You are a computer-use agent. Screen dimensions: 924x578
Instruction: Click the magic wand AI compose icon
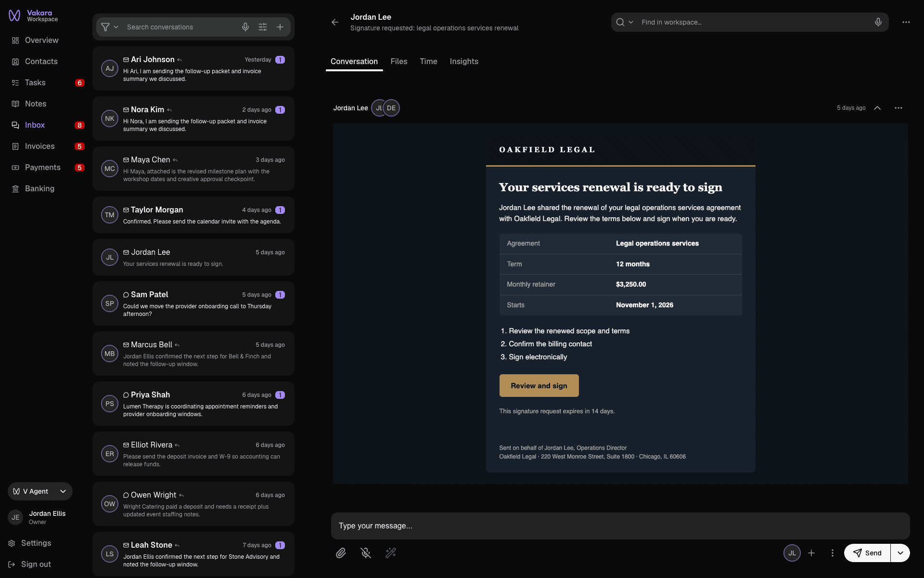[x=391, y=553]
